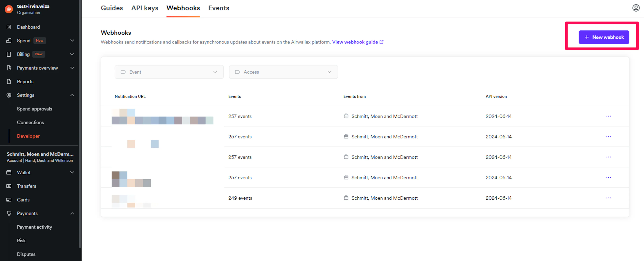Expand the Spend menu chevron
The width and height of the screenshot is (644, 261).
(x=72, y=41)
